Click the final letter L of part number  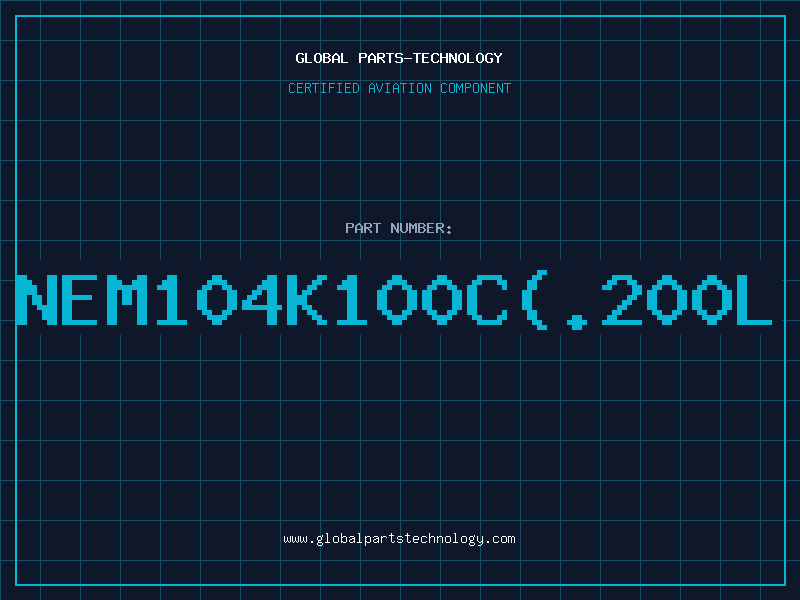[x=753, y=300]
